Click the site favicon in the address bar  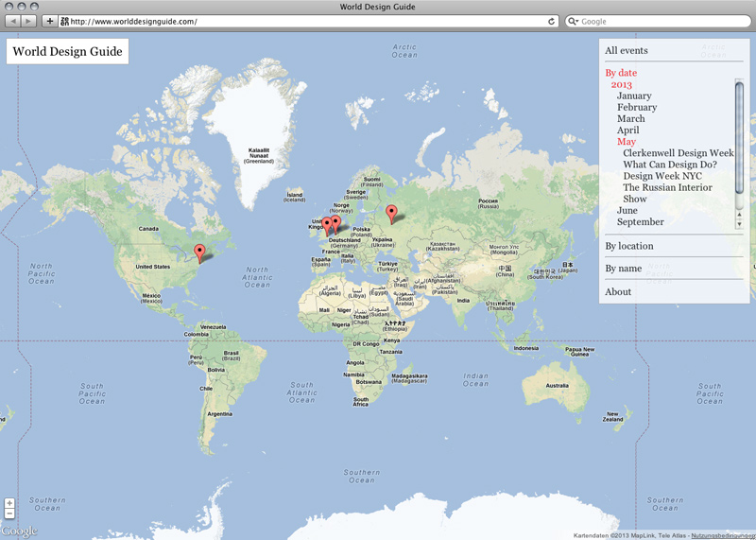64,21
